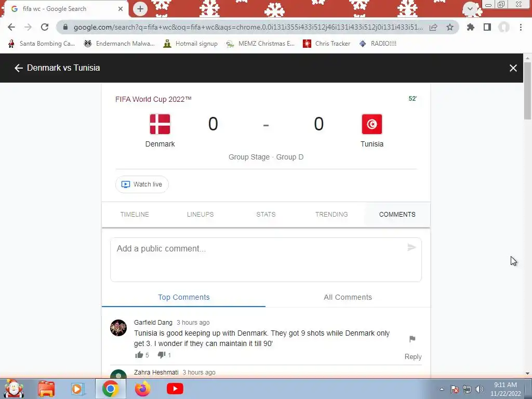Select the All Comments tab
The width and height of the screenshot is (532, 399).
348,297
